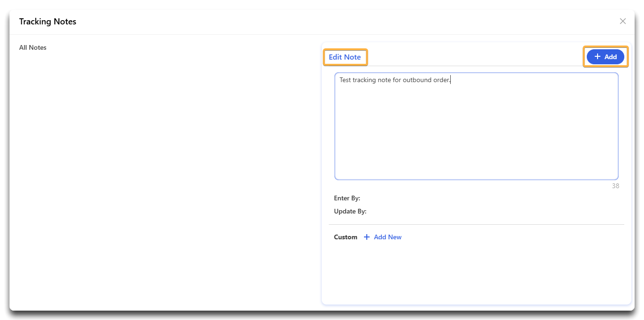Click the word 'order' in the note
The image size is (644, 320).
click(441, 80)
